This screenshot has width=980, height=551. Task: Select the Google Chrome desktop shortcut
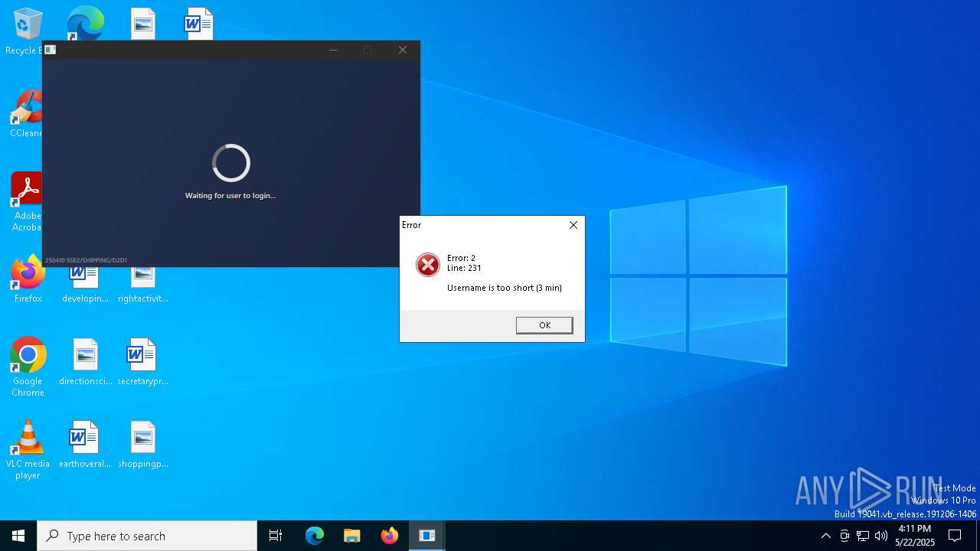tap(28, 367)
